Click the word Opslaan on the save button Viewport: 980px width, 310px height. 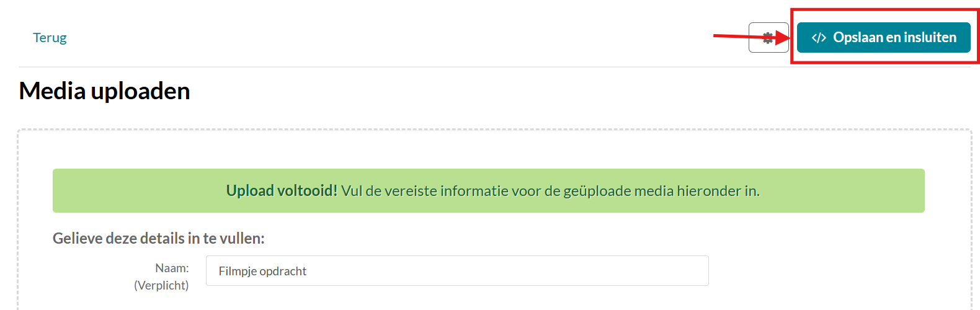point(858,38)
